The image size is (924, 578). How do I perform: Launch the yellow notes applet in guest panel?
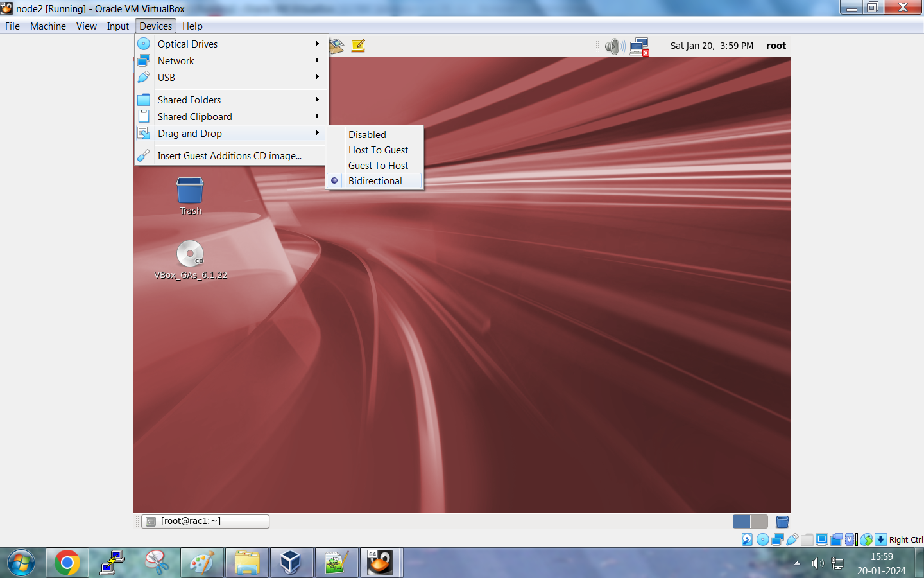pyautogui.click(x=358, y=46)
